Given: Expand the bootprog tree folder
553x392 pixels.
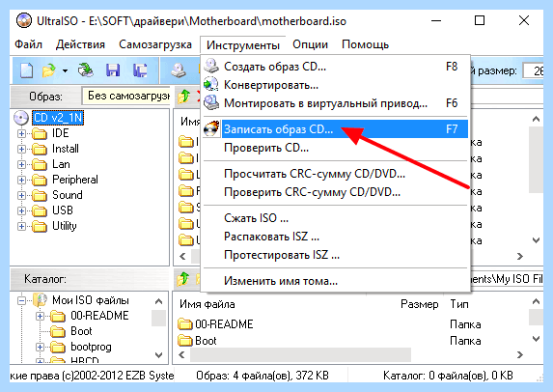Looking at the screenshot, I should click(x=40, y=348).
